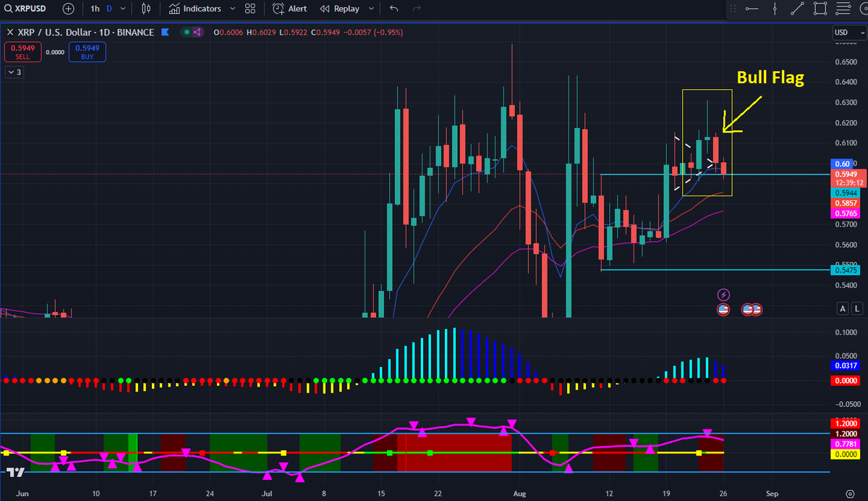
Task: Open the candlestick chart type selector
Action: [147, 9]
